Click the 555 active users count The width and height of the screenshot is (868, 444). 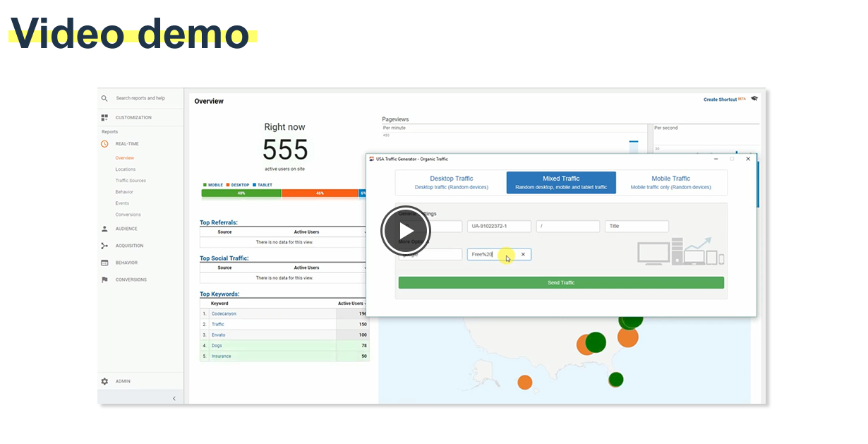coord(285,150)
